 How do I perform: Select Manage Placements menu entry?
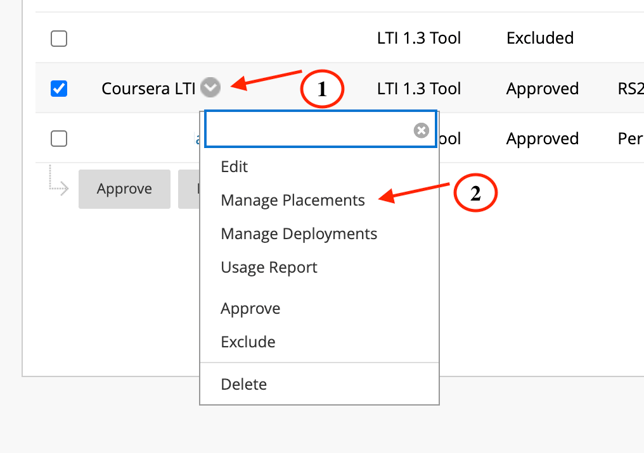tap(292, 200)
